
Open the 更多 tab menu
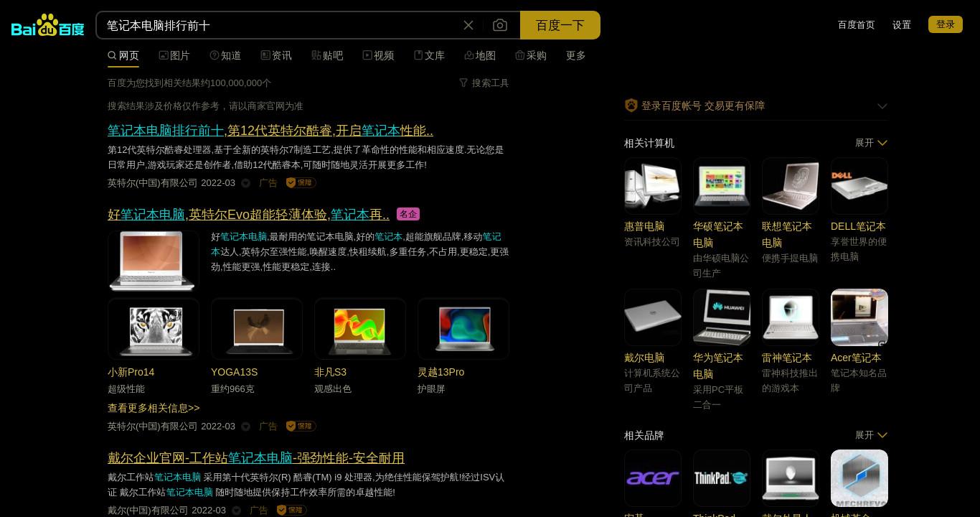click(x=576, y=55)
